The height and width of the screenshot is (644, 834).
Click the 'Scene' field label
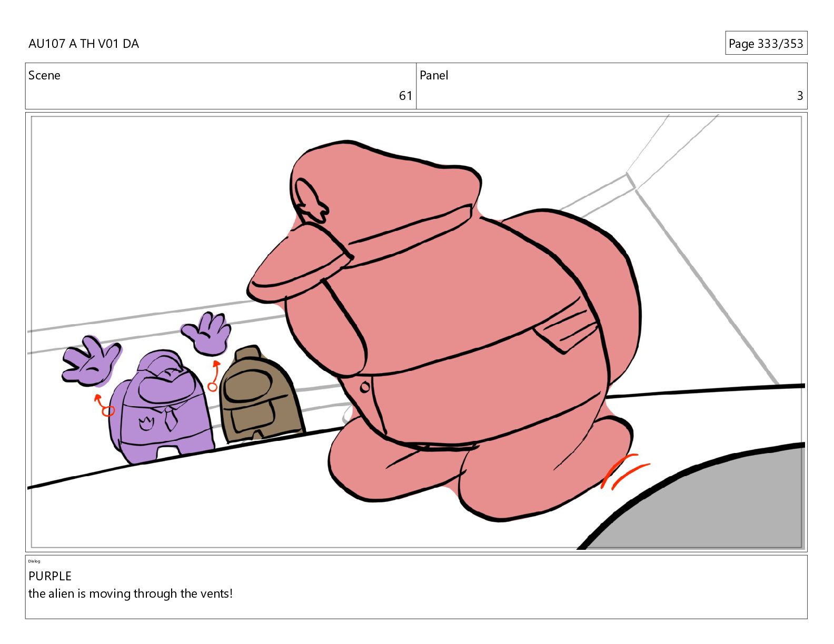coord(44,75)
